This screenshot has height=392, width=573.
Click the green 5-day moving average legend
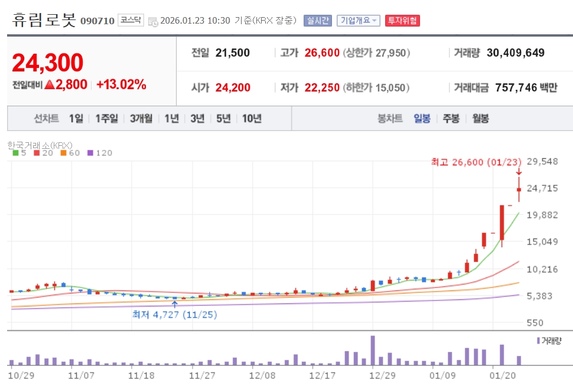[x=19, y=153]
